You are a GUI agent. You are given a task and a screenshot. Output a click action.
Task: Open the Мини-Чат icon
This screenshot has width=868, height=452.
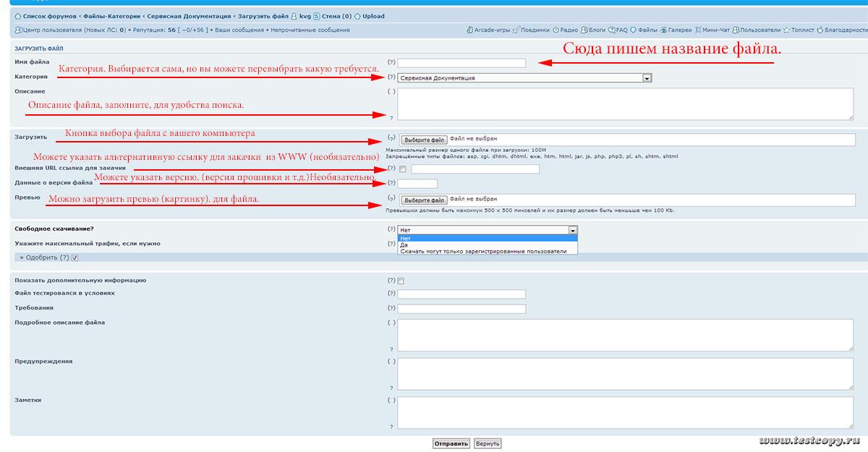click(697, 30)
